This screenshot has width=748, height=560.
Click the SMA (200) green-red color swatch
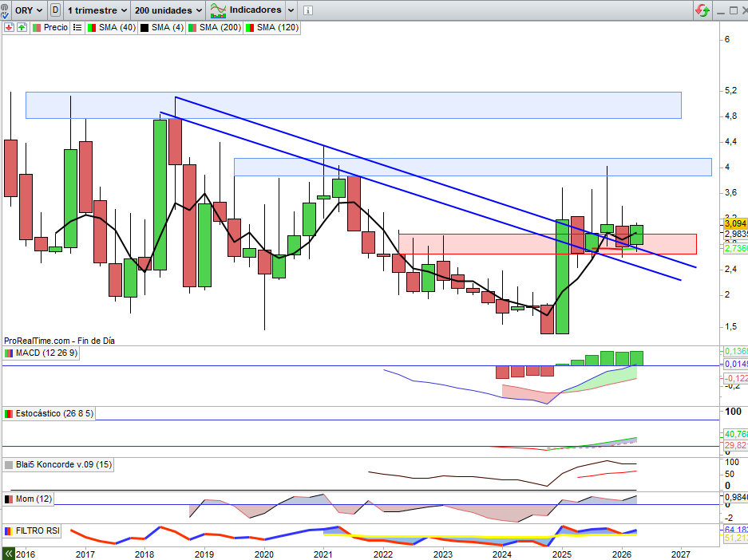point(192,28)
